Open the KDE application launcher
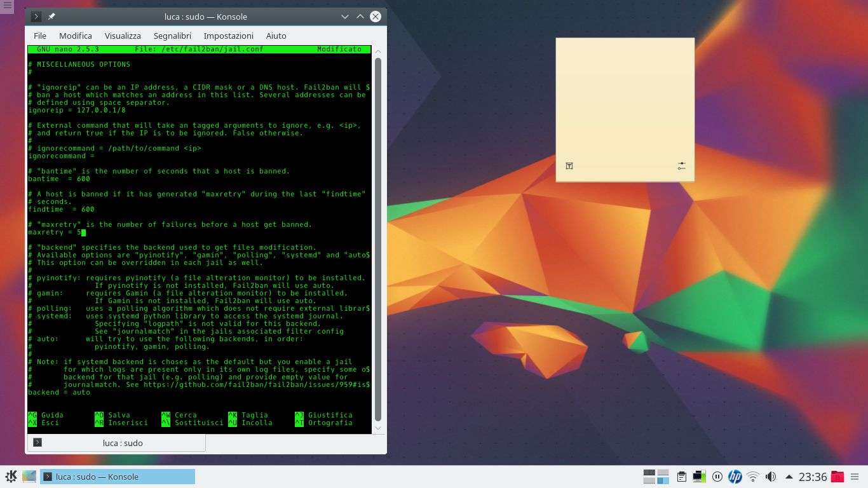 [11, 477]
